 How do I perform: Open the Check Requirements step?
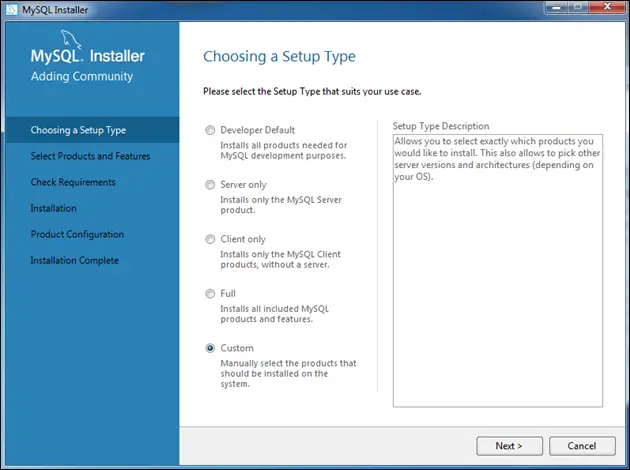click(73, 182)
